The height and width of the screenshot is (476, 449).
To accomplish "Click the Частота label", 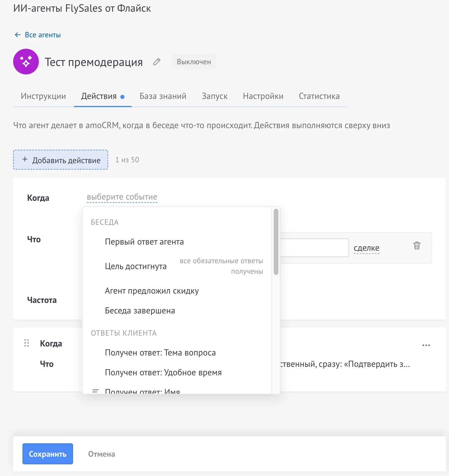I will 42,300.
